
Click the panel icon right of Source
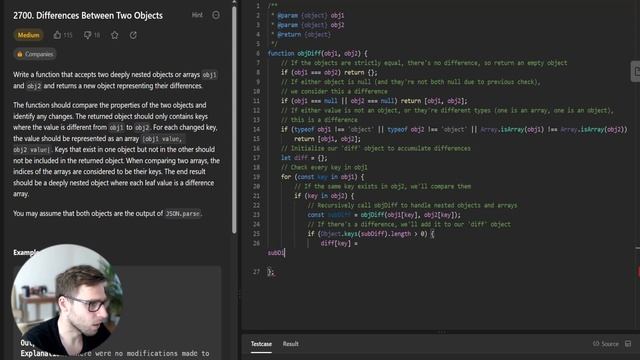point(628,344)
